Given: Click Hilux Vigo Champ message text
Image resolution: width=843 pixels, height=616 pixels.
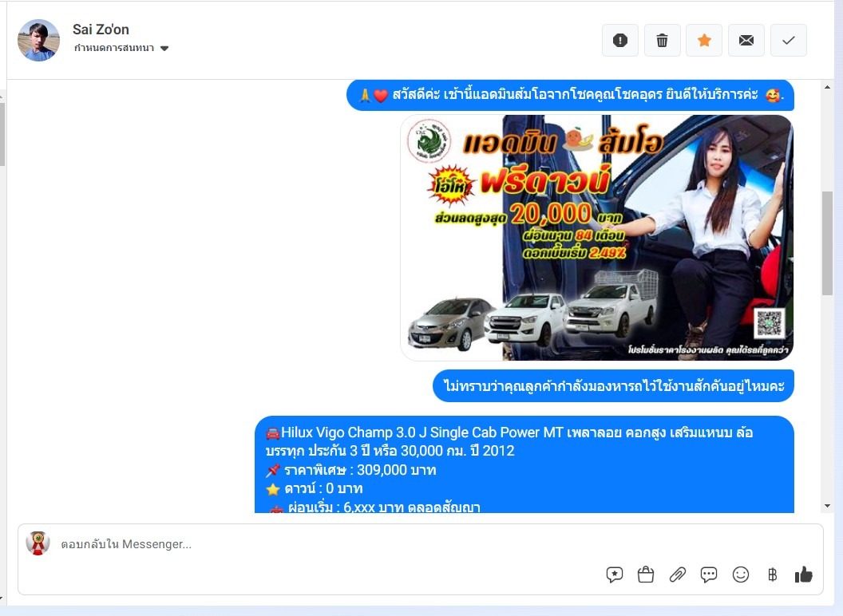Looking at the screenshot, I should [509, 441].
